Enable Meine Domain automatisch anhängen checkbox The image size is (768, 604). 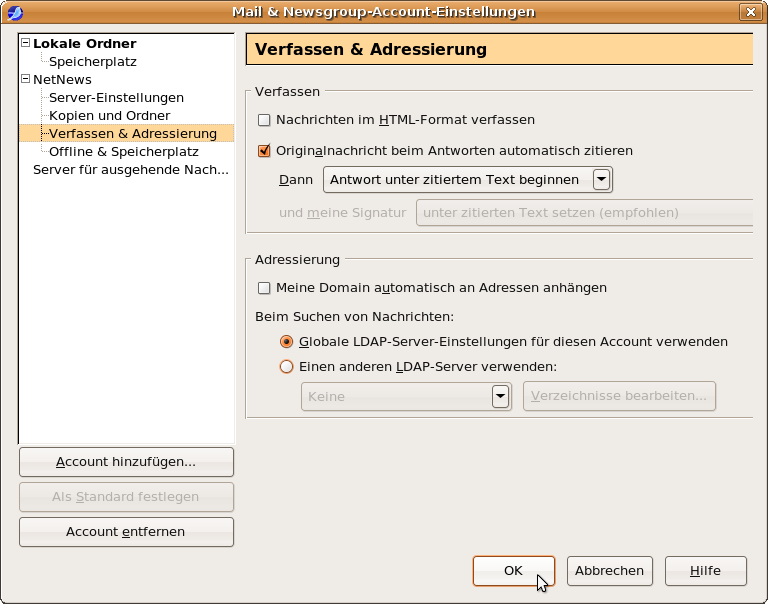coord(264,288)
